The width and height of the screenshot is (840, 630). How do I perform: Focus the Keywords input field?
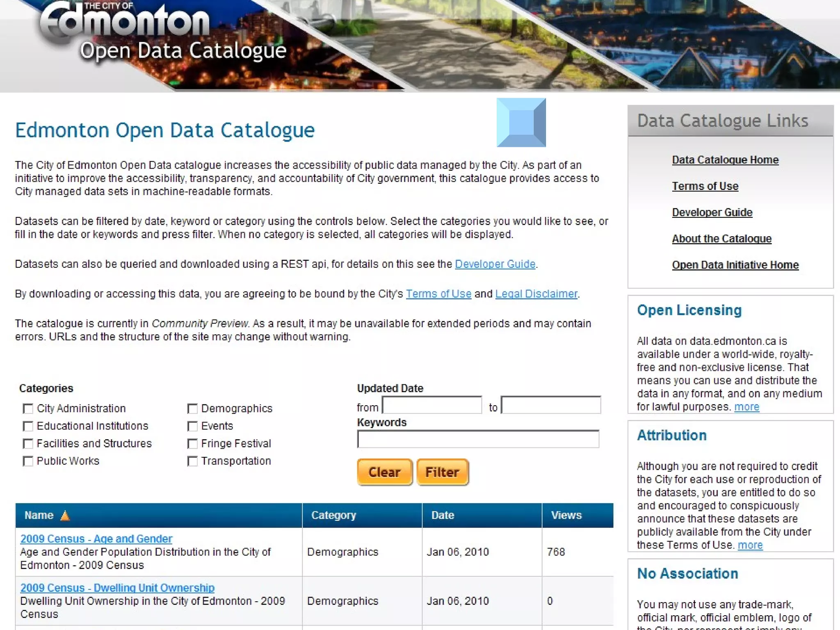point(478,439)
